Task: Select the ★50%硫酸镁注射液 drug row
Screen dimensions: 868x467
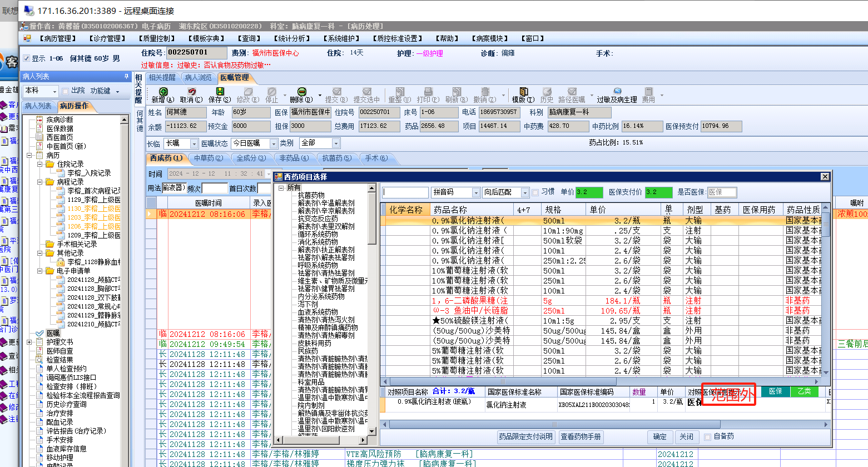Action: click(x=601, y=321)
